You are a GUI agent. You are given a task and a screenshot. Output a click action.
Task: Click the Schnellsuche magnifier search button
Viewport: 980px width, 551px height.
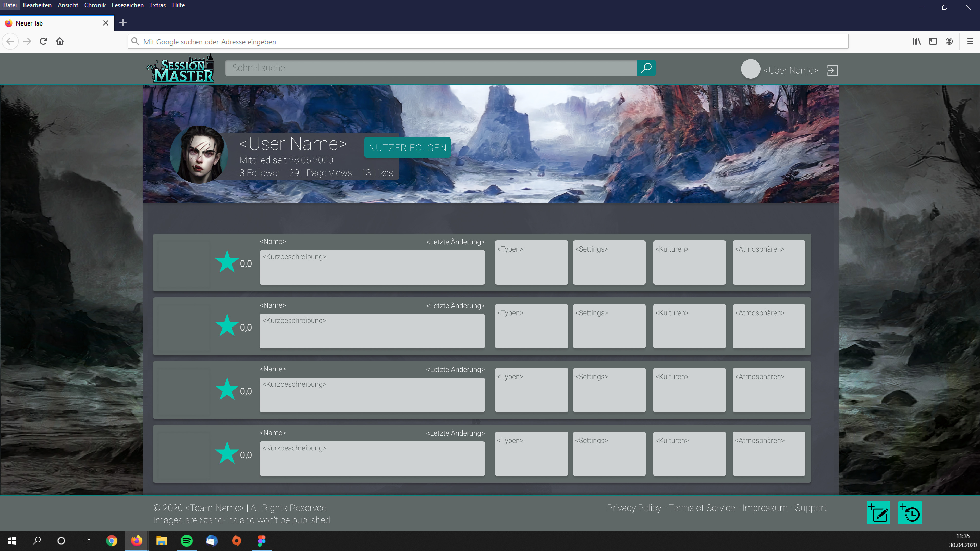(646, 68)
